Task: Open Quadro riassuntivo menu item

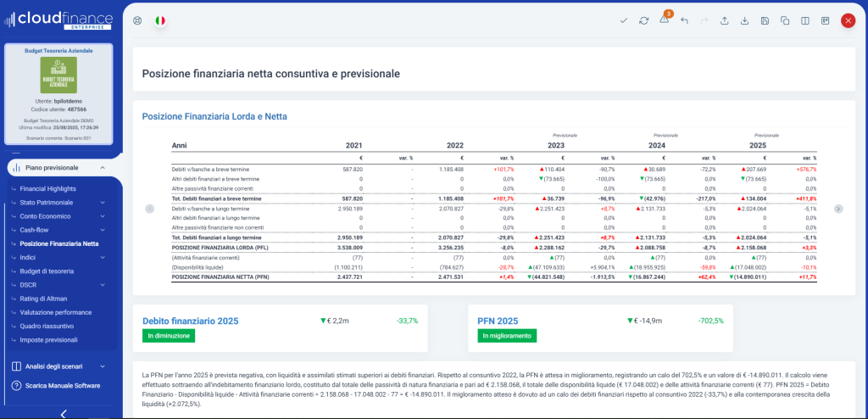Action: point(47,326)
